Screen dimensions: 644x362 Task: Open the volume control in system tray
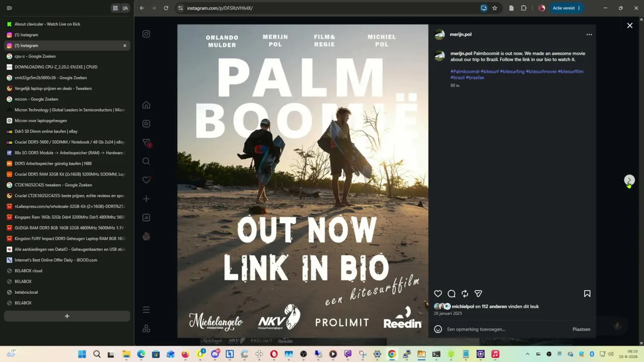pos(610,354)
